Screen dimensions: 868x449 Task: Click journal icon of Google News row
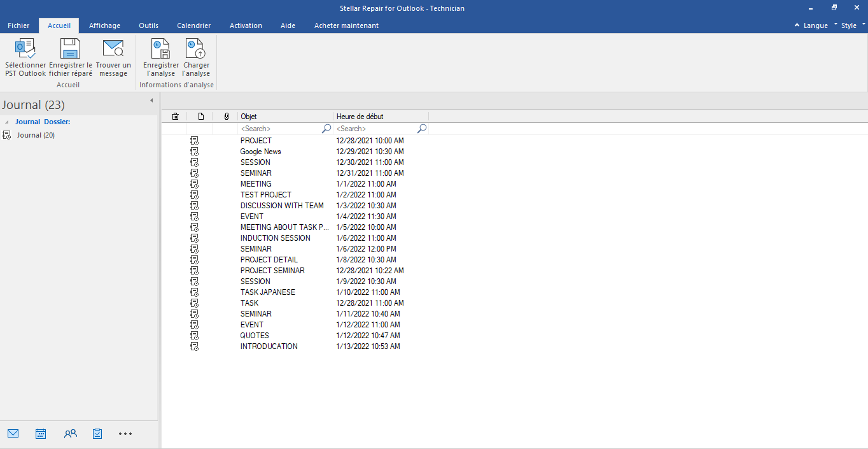click(x=194, y=152)
